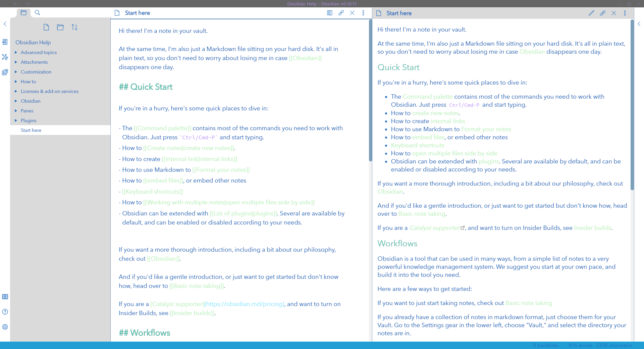This screenshot has height=349, width=644.
Task: Open Settings with the gear icon
Action: pyautogui.click(x=5, y=327)
